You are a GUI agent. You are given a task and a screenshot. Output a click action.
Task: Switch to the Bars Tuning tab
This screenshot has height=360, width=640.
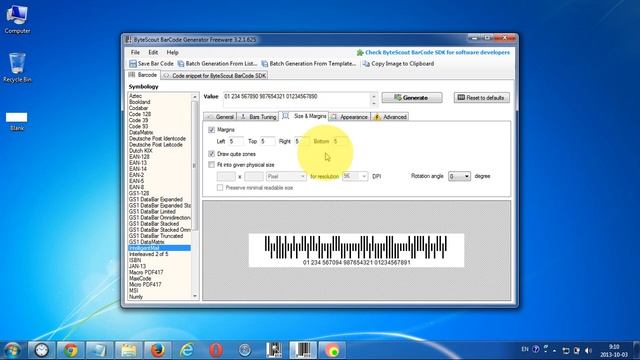click(258, 117)
